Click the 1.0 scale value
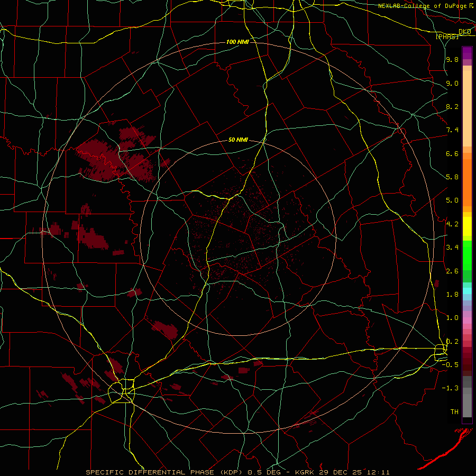 click(x=452, y=318)
